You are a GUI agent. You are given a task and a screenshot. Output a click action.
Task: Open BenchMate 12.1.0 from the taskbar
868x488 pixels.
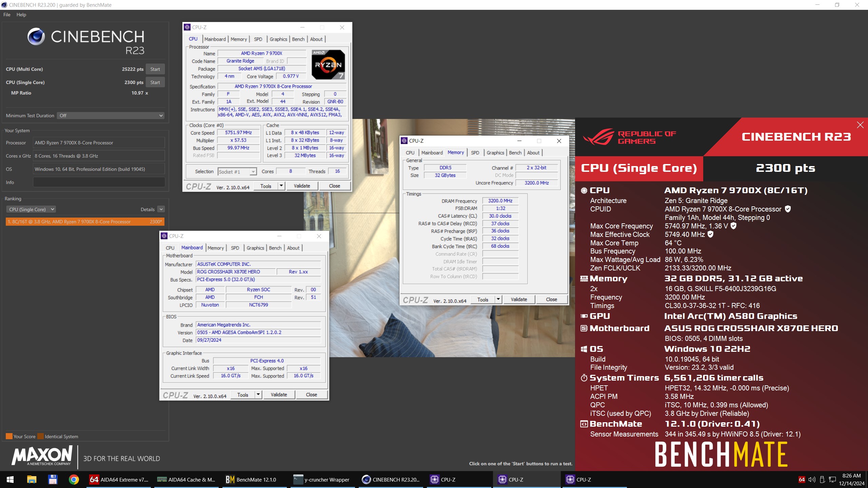pyautogui.click(x=254, y=480)
